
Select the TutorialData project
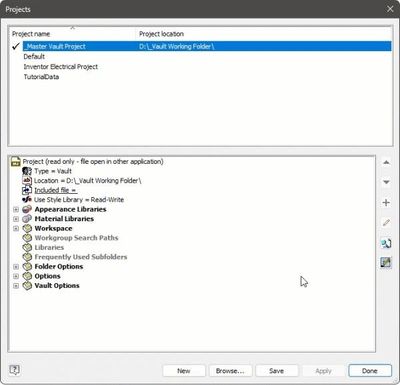pyautogui.click(x=41, y=77)
